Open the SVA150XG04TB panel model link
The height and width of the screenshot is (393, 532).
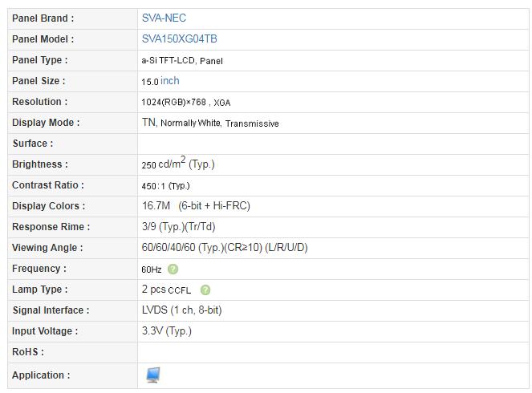click(x=179, y=39)
